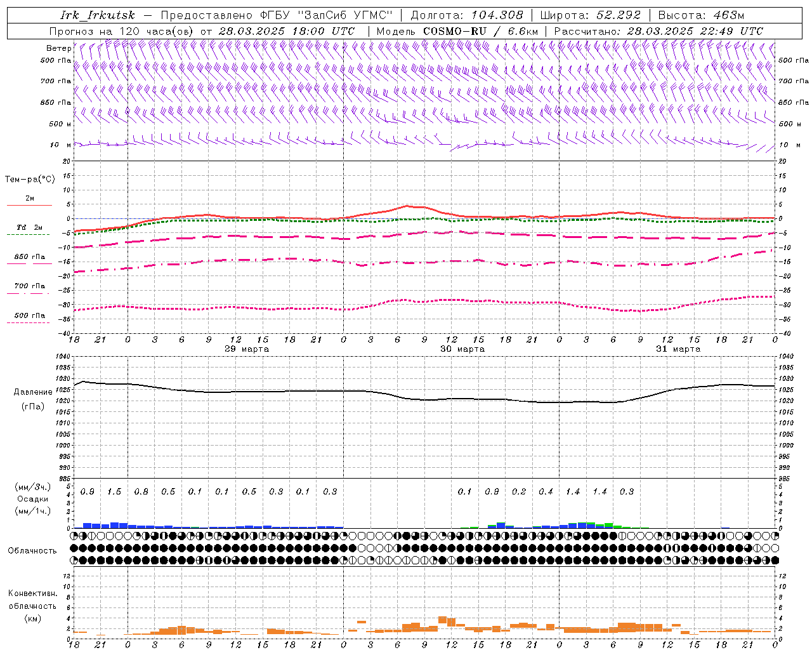Select the Тем-ра(°C) axis title
Viewport: 812px width, 650px height.
pos(30,180)
